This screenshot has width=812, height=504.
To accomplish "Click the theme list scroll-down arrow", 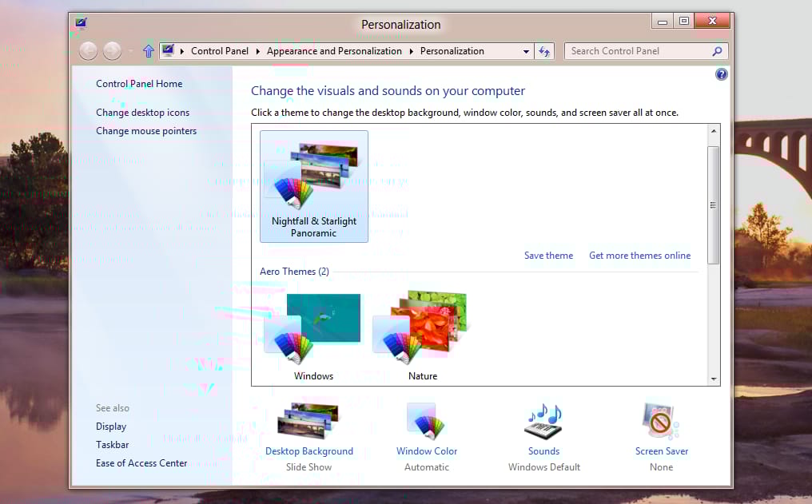I will (x=714, y=379).
